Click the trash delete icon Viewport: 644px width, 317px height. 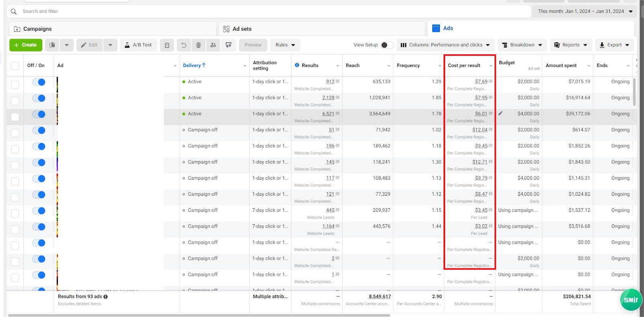(198, 45)
